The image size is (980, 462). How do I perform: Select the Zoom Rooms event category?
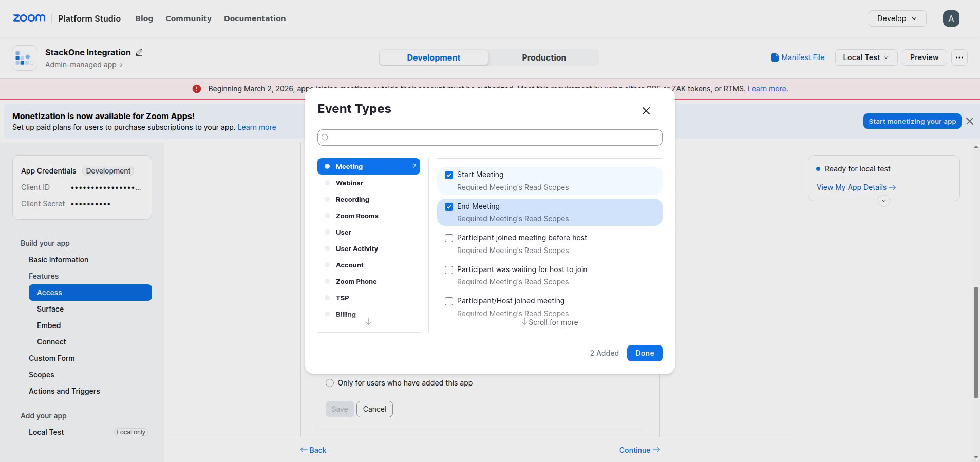pos(369,216)
